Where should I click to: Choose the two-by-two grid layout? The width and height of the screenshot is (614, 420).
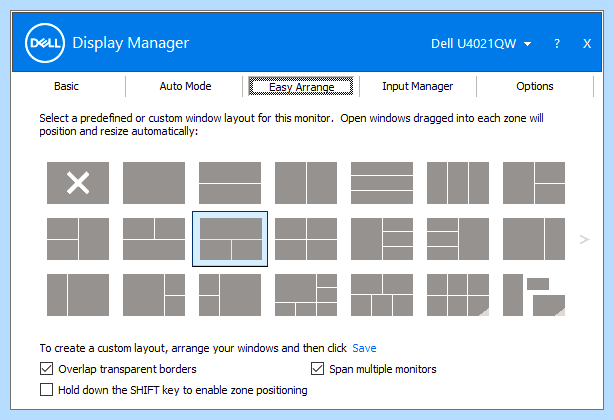click(306, 239)
